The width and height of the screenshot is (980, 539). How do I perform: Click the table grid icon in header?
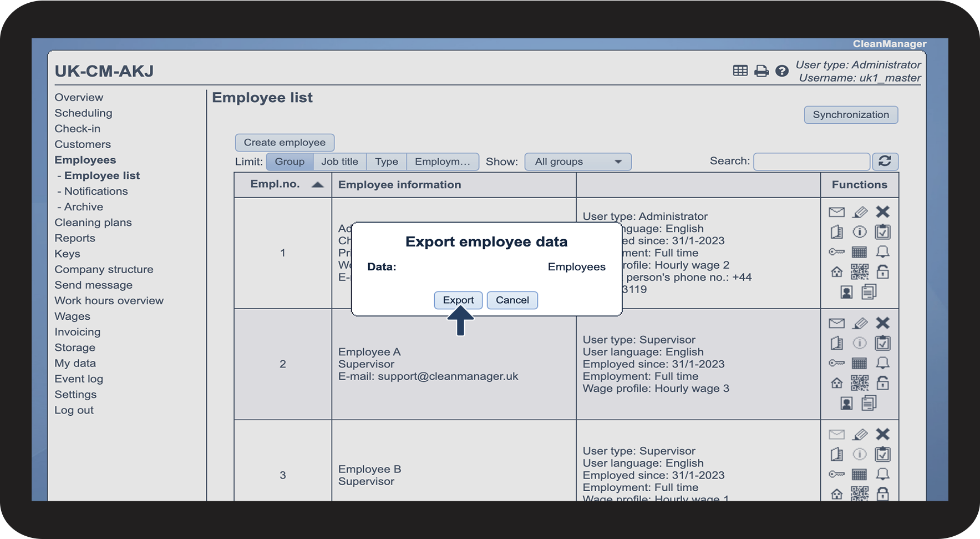point(740,70)
